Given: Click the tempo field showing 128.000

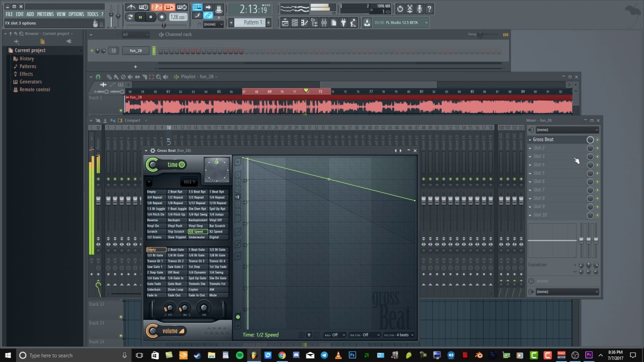Looking at the screenshot, I should point(178,17).
